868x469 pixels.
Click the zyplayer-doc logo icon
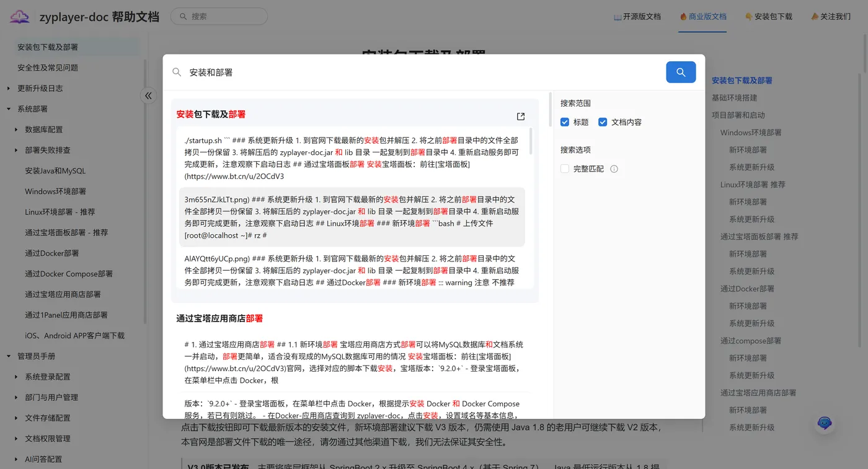(19, 17)
